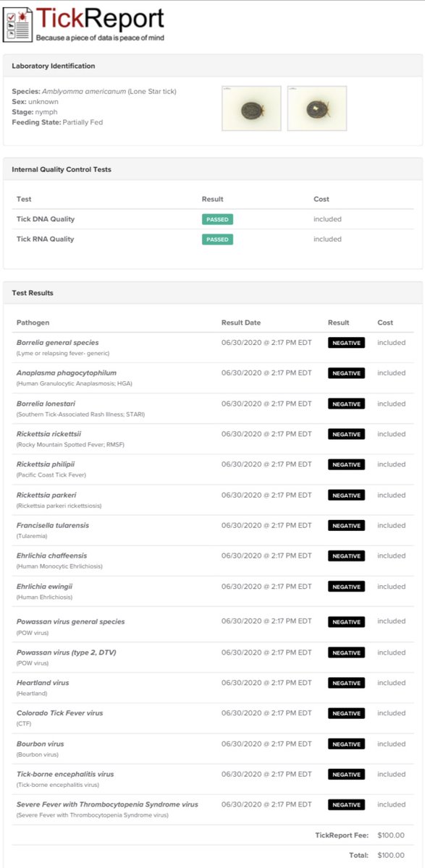Select the Laboratory Identification section header

pos(54,66)
